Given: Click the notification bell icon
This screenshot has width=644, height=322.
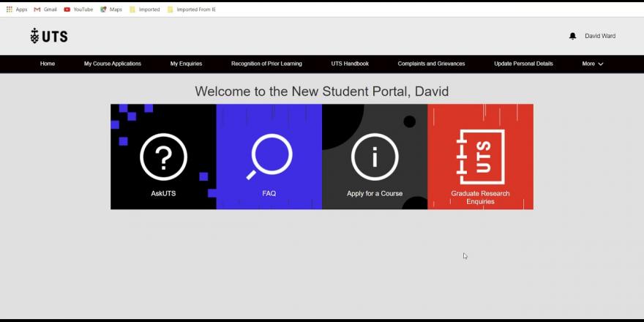Looking at the screenshot, I should (x=572, y=36).
